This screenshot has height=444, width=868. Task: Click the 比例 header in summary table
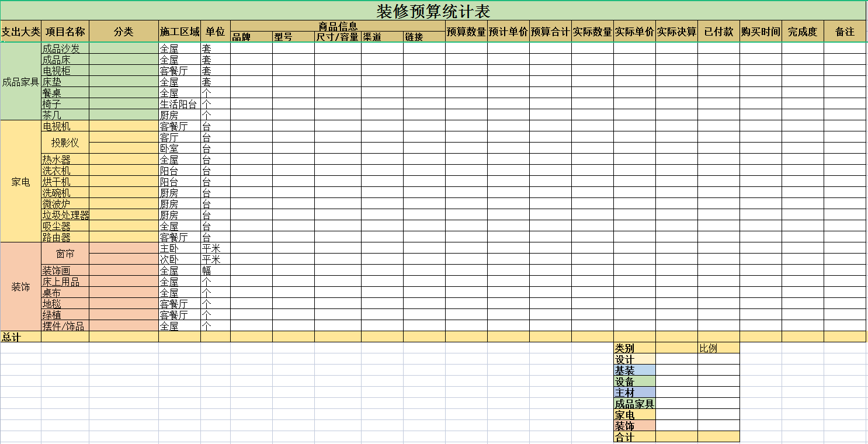click(718, 348)
